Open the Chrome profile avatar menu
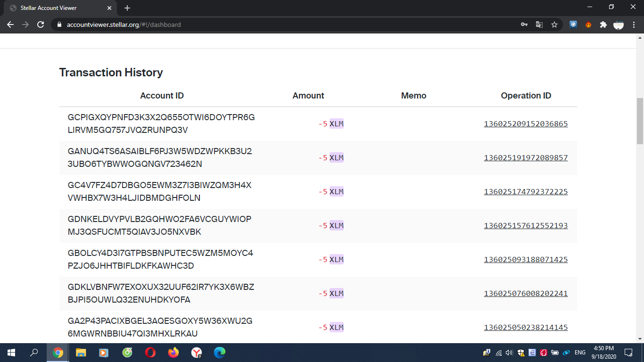This screenshot has height=362, width=644. (x=619, y=25)
